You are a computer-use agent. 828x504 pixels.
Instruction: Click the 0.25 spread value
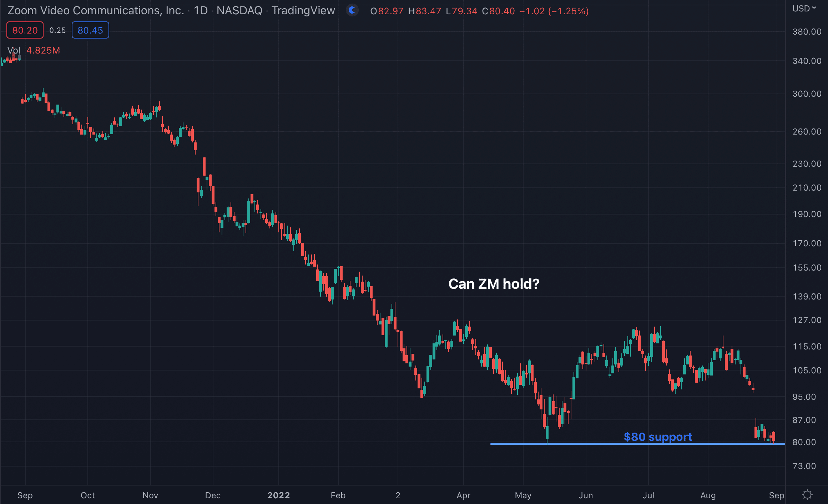(x=57, y=30)
